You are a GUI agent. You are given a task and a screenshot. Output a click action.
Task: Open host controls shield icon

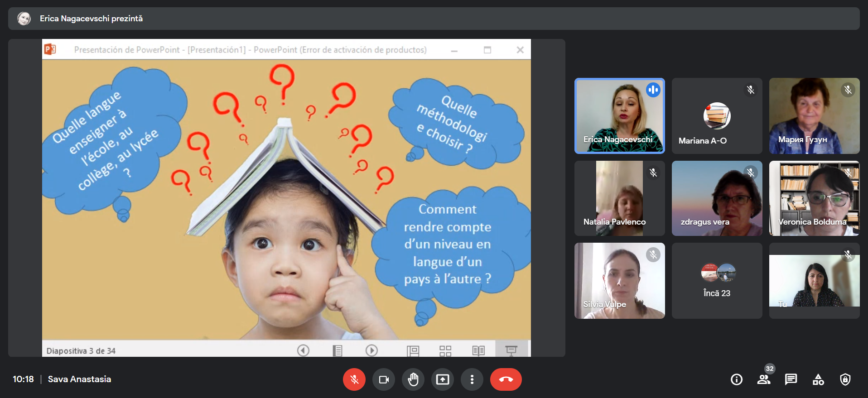(845, 379)
